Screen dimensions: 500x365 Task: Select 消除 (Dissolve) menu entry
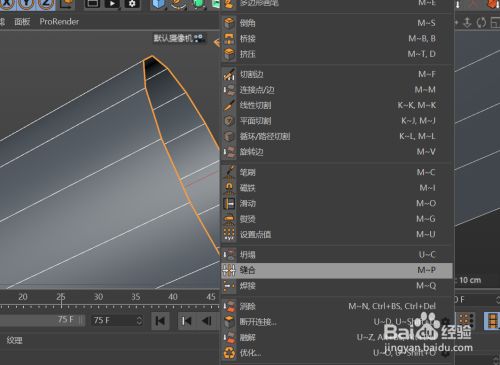click(x=337, y=306)
